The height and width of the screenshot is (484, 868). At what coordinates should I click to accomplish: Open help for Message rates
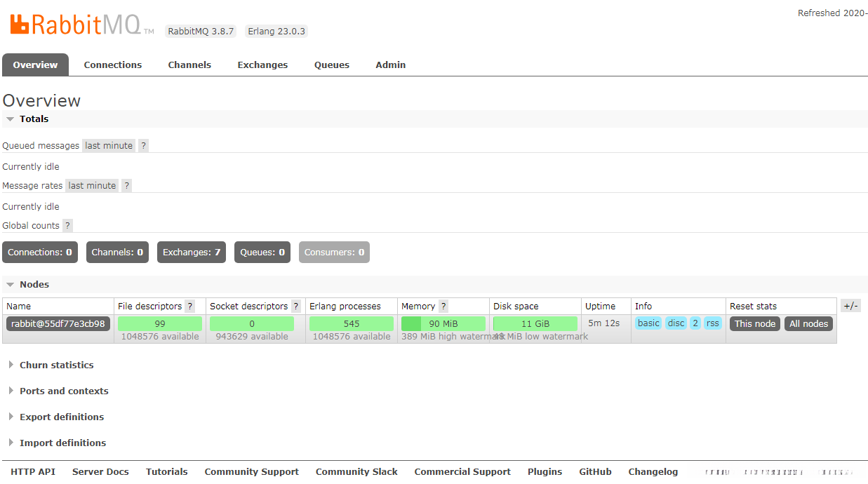(x=126, y=186)
